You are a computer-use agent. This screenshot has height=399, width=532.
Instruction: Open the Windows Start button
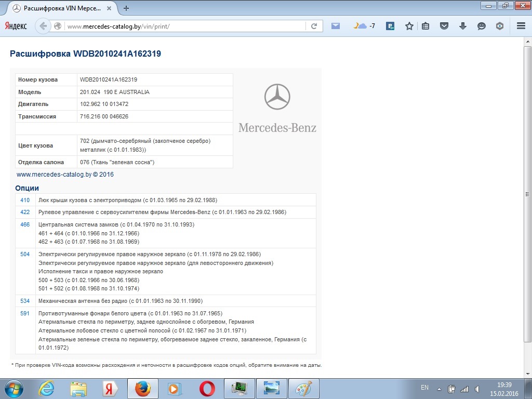tap(14, 389)
